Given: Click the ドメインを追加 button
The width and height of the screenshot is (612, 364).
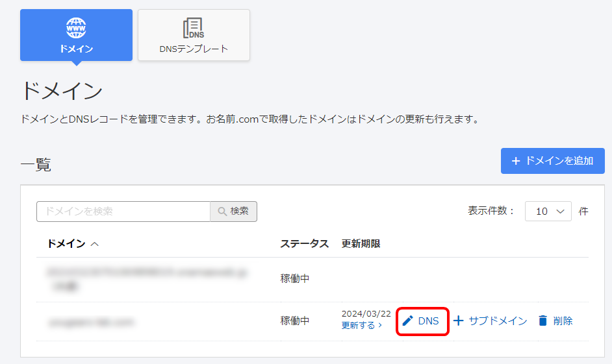Looking at the screenshot, I should [x=553, y=161].
